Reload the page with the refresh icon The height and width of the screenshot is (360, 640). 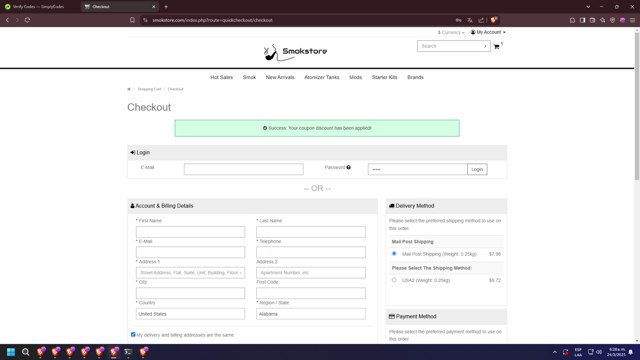click(x=27, y=20)
